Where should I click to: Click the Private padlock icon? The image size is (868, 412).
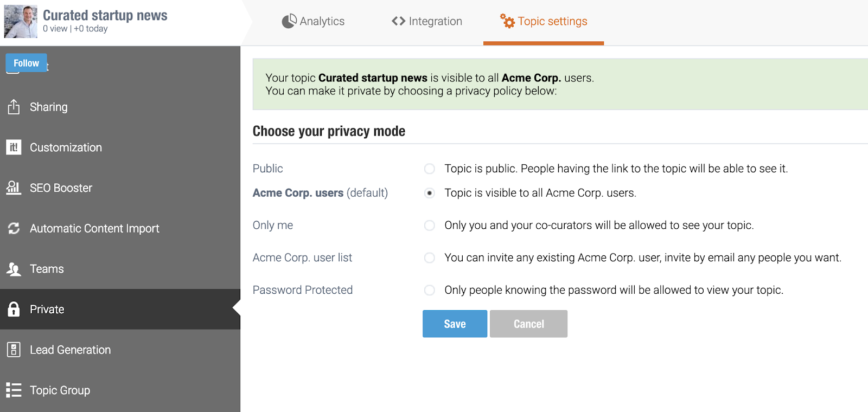pyautogui.click(x=14, y=309)
